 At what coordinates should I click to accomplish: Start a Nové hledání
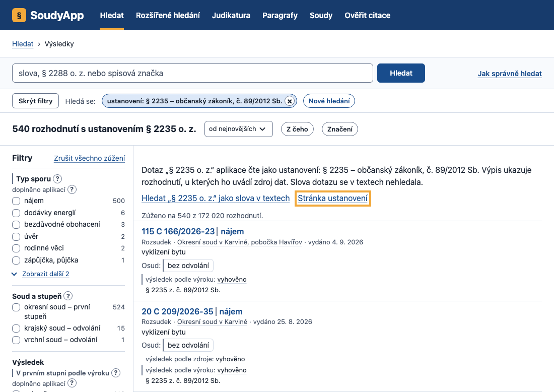pos(329,101)
